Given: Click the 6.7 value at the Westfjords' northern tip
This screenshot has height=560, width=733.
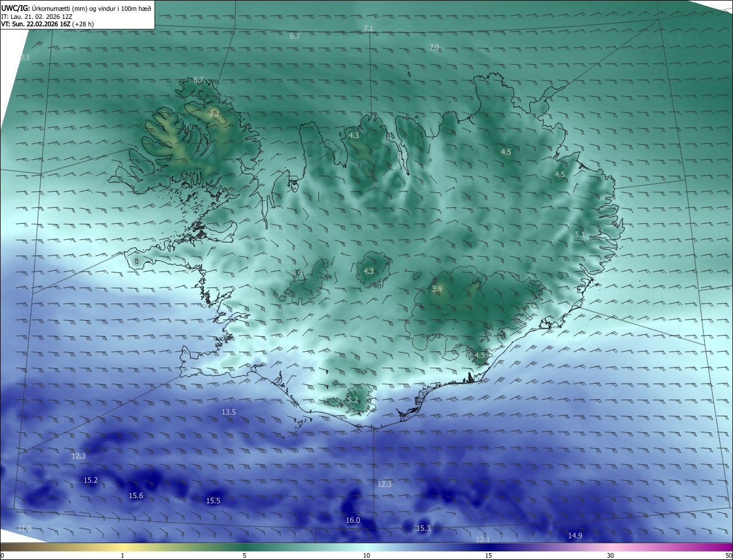Looking at the screenshot, I should point(199,80).
